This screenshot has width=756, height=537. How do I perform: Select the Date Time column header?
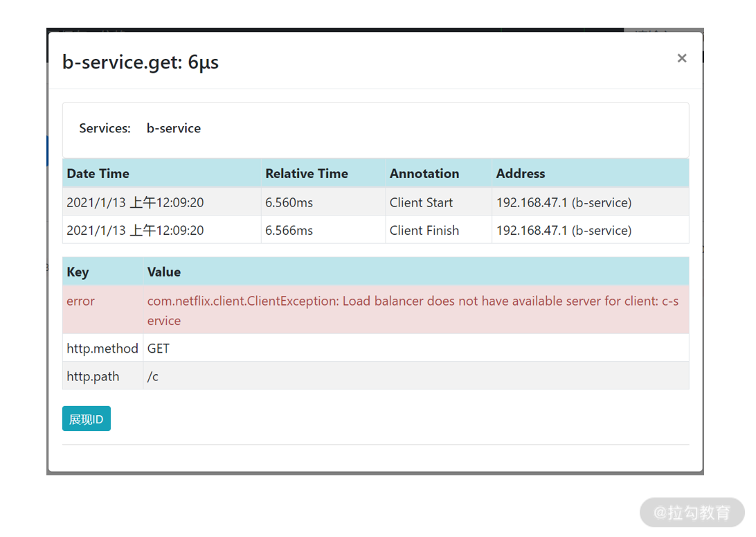[x=98, y=173]
